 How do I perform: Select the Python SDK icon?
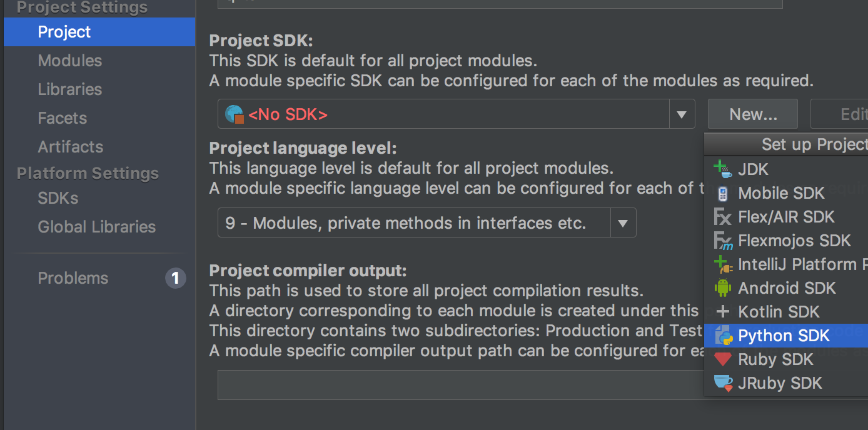click(724, 336)
